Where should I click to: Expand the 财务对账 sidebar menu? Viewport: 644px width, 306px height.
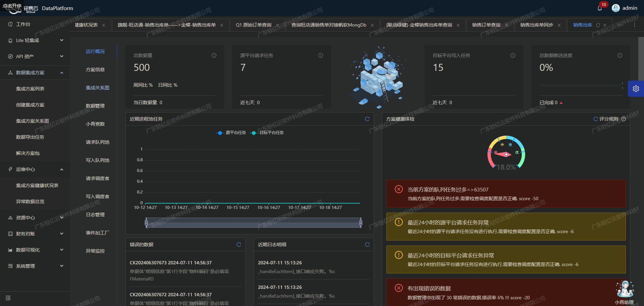(x=35, y=234)
